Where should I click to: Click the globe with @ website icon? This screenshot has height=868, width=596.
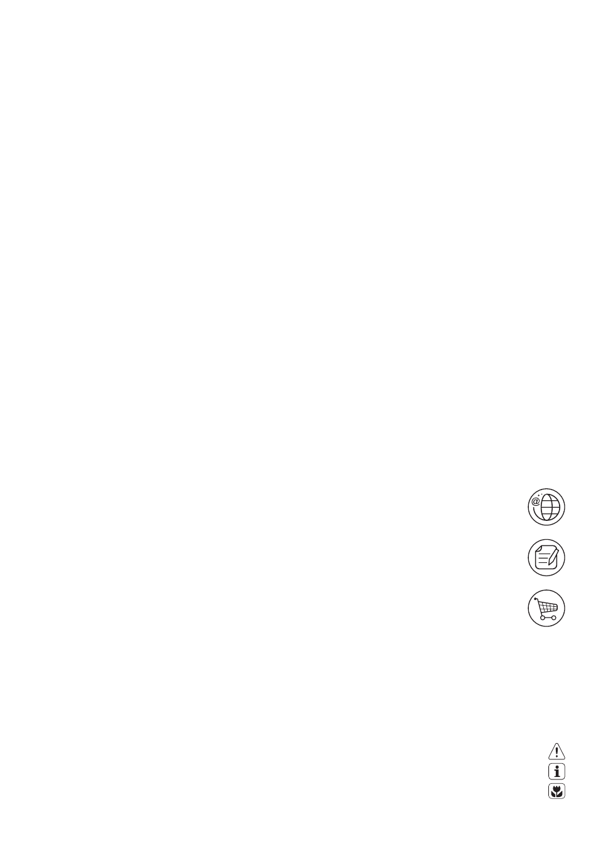pyautogui.click(x=546, y=507)
